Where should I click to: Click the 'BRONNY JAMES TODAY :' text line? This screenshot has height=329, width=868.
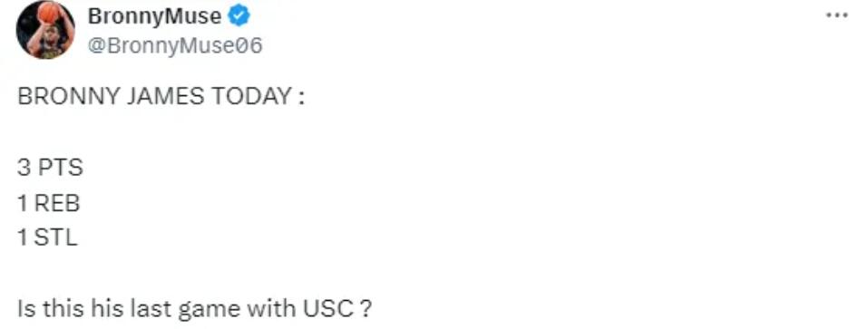tap(161, 97)
